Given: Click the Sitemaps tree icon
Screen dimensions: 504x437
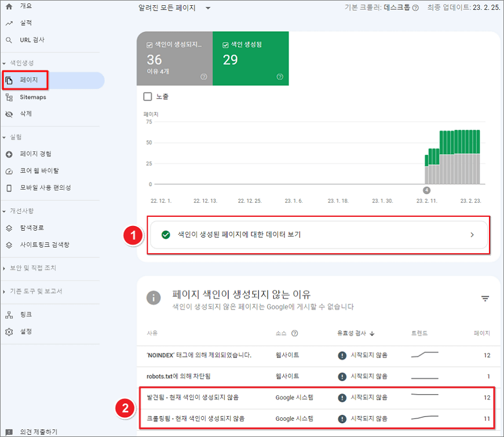Looking at the screenshot, I should point(9,97).
